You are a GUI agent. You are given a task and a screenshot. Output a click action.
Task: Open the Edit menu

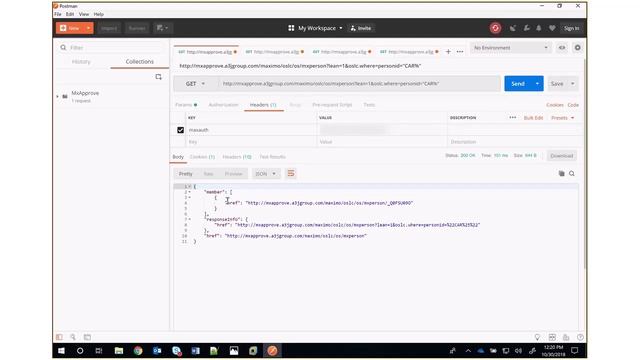(x=70, y=14)
